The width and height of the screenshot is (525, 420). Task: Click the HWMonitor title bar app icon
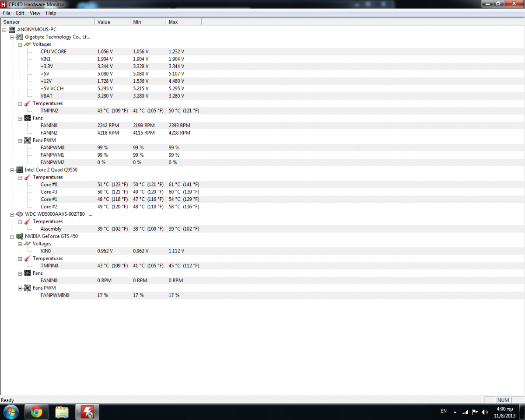4,4
